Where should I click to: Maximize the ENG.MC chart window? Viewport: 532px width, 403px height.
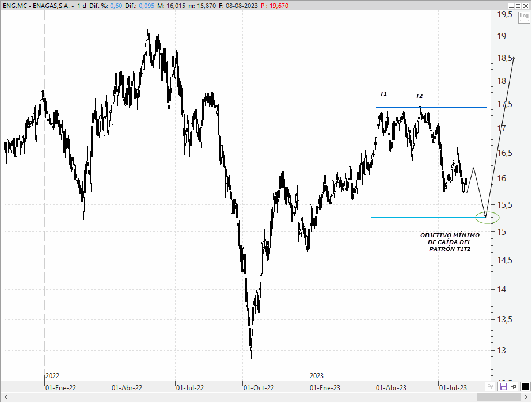[518, 6]
